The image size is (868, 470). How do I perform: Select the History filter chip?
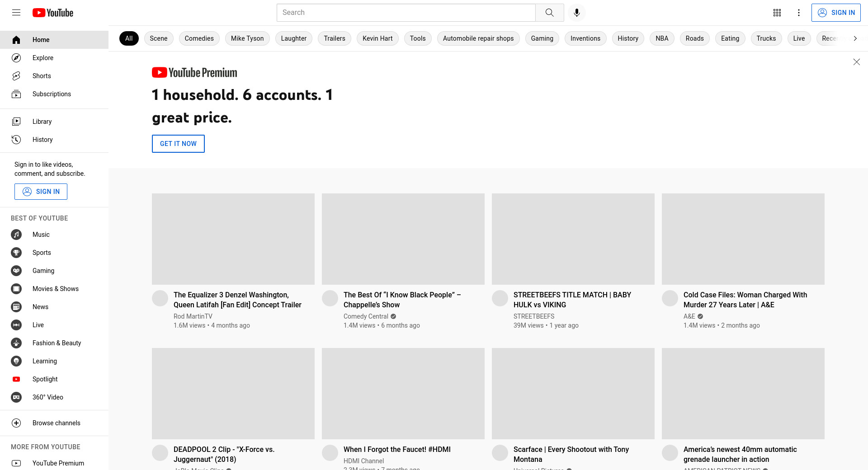[628, 38]
